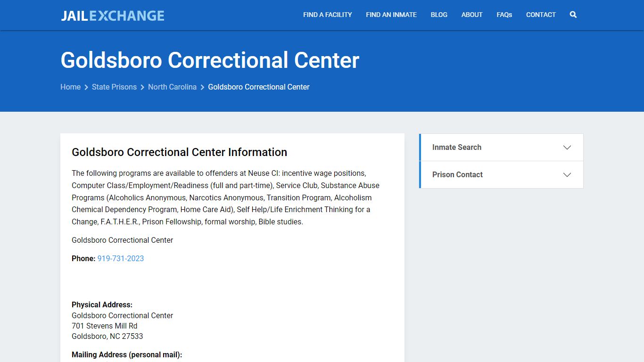
Task: Select FAQs in navigation bar
Action: tap(504, 15)
